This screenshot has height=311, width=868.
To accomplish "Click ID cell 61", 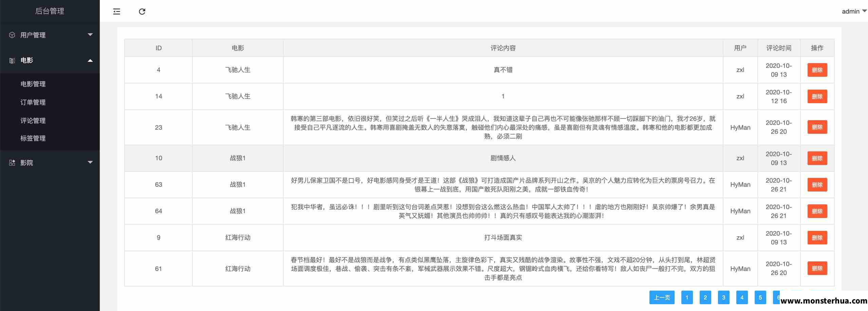I will coord(158,269).
